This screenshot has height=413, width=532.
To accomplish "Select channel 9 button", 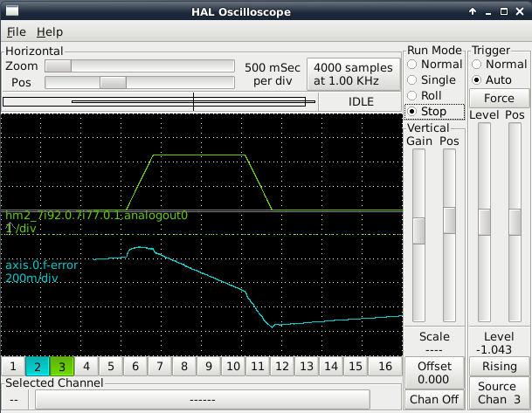I will point(209,366).
